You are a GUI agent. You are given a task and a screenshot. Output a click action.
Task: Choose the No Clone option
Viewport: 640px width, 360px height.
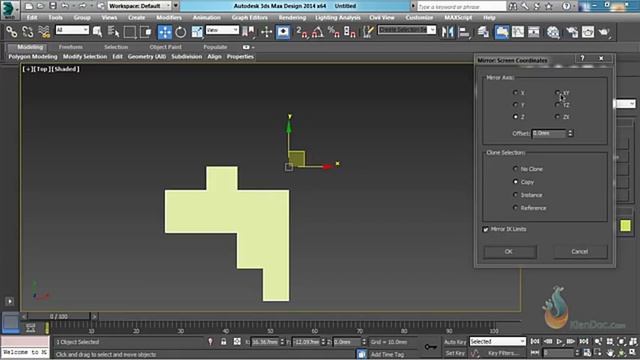pos(516,169)
